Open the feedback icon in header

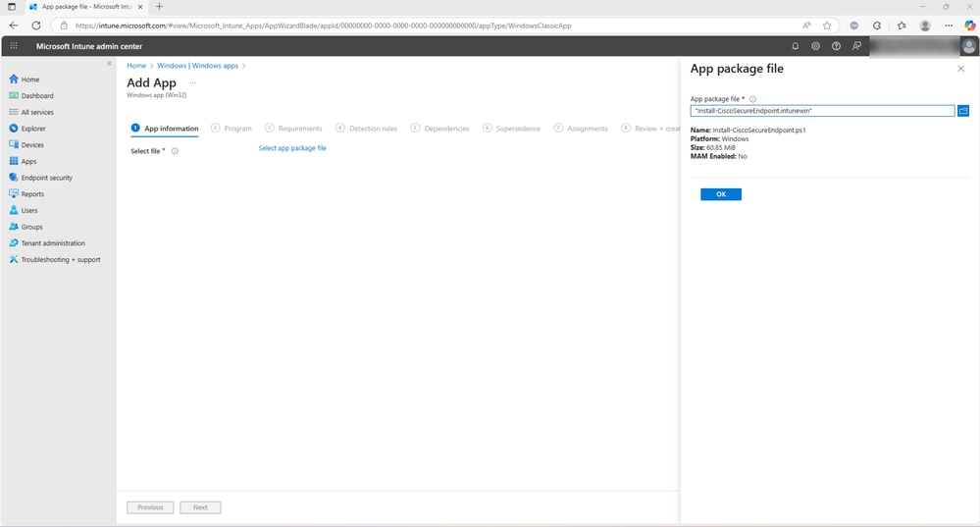coord(856,46)
